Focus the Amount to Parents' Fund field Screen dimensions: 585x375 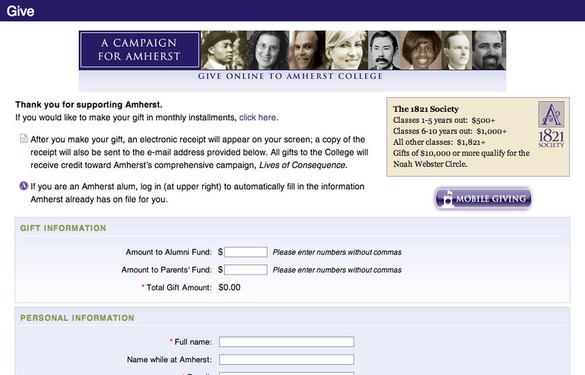coord(245,269)
